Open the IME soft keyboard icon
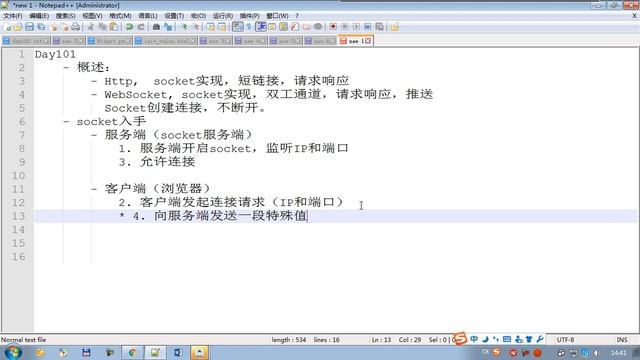 tap(507, 339)
